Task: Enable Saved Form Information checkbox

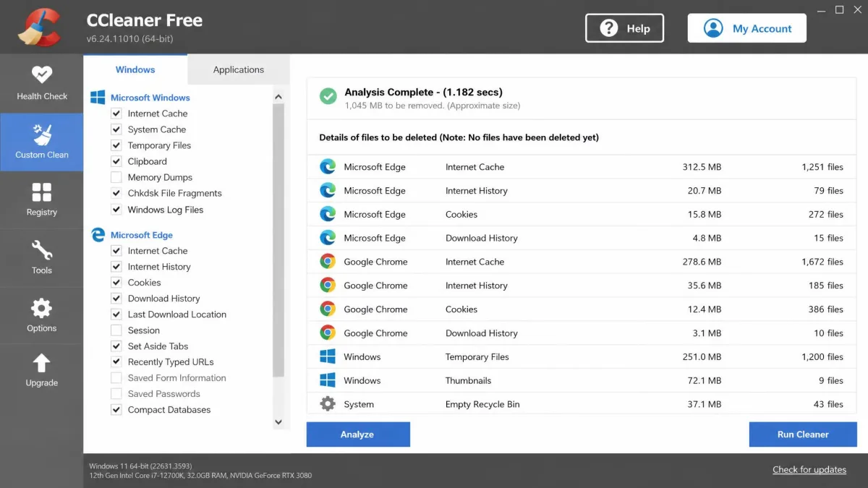Action: pos(116,378)
